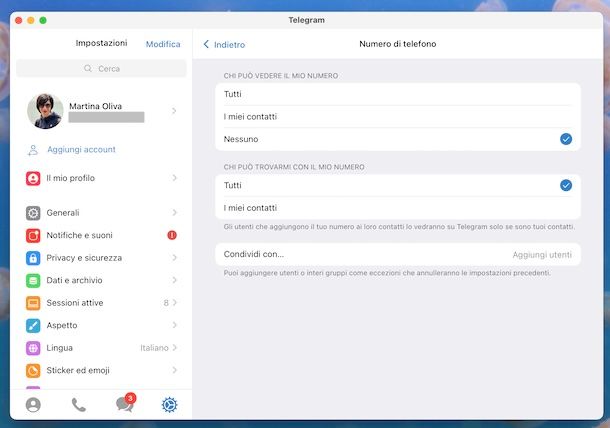Open the Calls tab phone icon
610x428 pixels.
[x=79, y=405]
